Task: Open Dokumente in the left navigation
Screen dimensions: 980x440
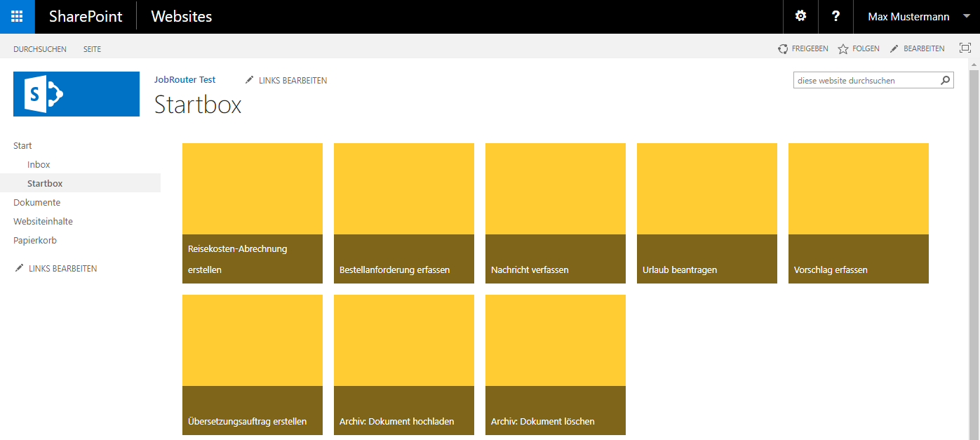Action: [x=36, y=203]
